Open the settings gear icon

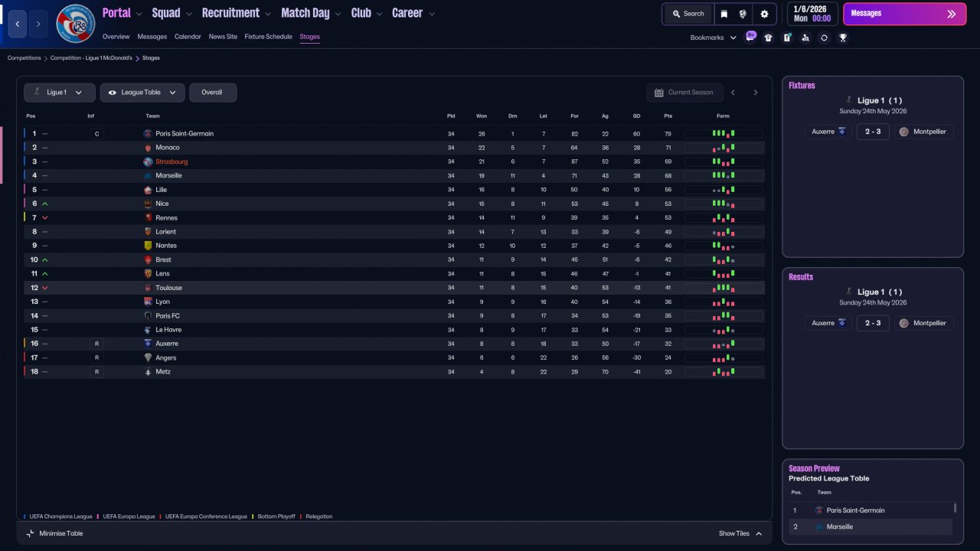coord(764,14)
